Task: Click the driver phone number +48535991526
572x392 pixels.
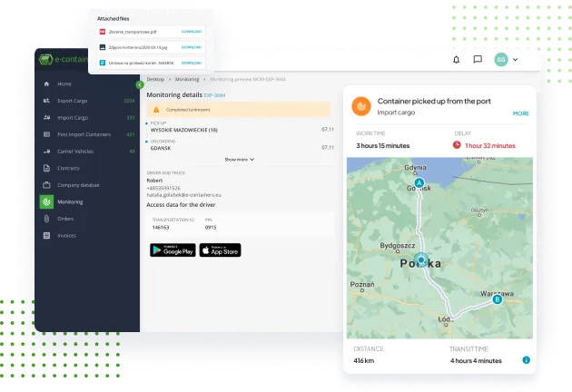Action: pyautogui.click(x=163, y=188)
